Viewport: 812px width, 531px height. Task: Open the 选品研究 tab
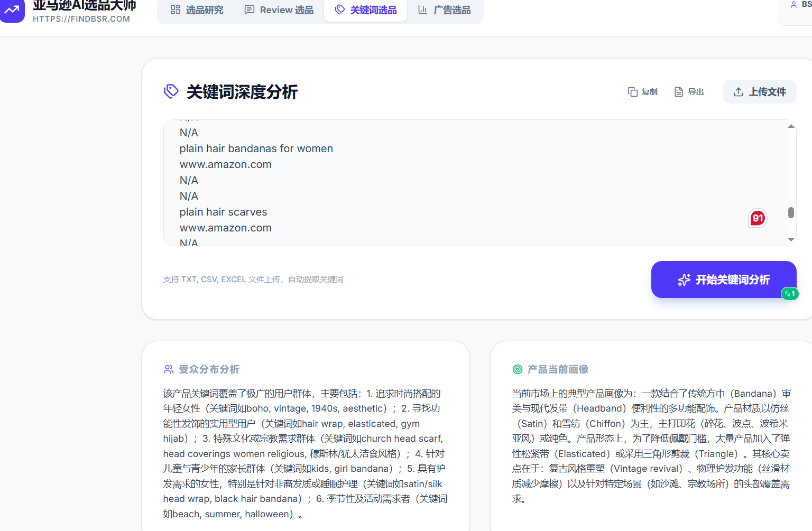[197, 10]
